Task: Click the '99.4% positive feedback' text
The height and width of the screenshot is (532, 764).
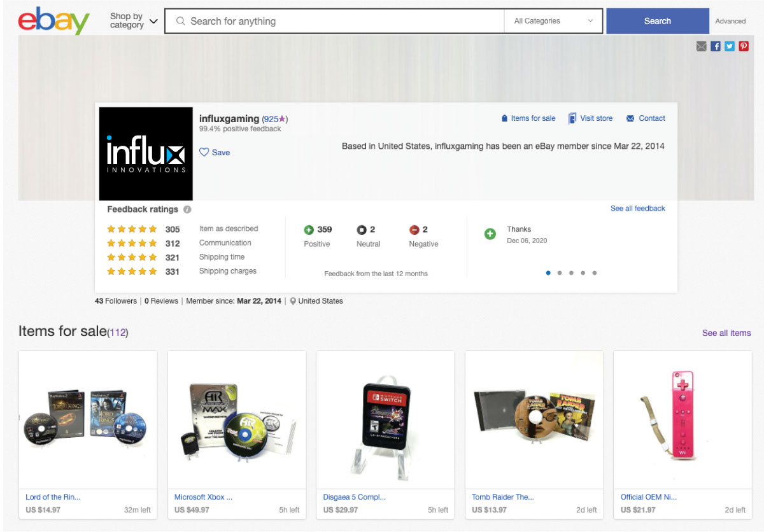Action: (x=240, y=129)
